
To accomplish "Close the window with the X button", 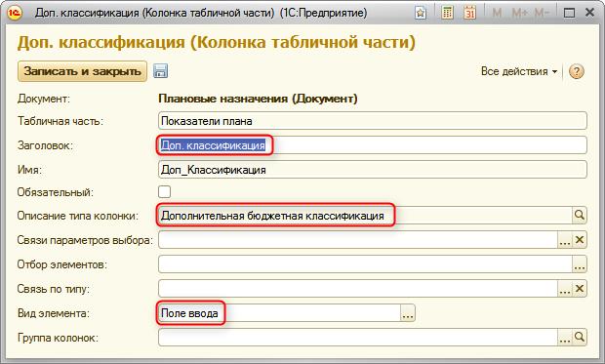I will 589,13.
